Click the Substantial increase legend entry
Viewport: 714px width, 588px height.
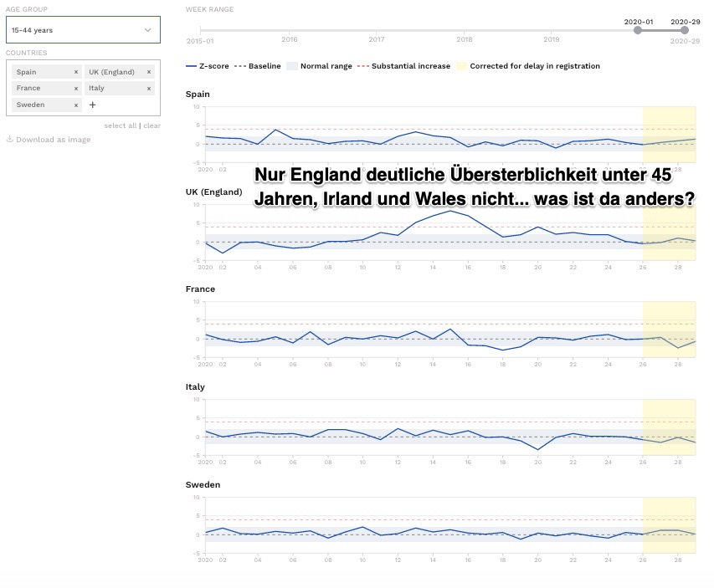(404, 66)
